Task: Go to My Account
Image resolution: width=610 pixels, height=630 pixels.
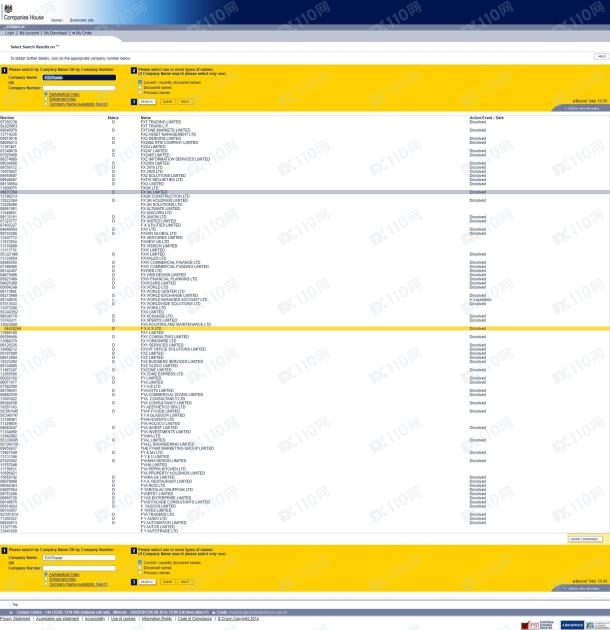Action: point(29,33)
